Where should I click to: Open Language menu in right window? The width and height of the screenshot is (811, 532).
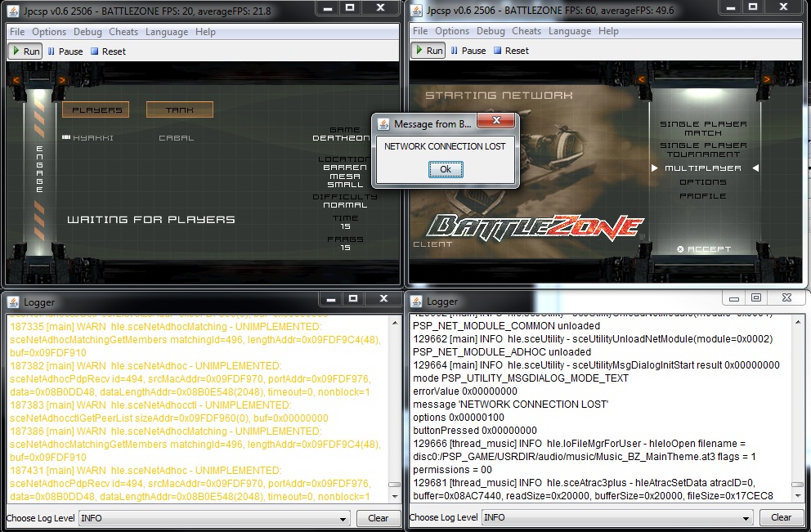[x=569, y=31]
